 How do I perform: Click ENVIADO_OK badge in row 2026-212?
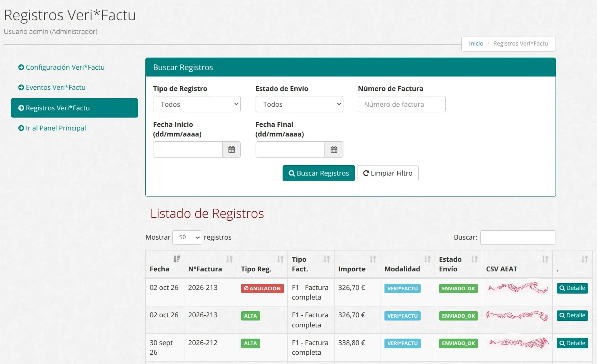pos(459,343)
